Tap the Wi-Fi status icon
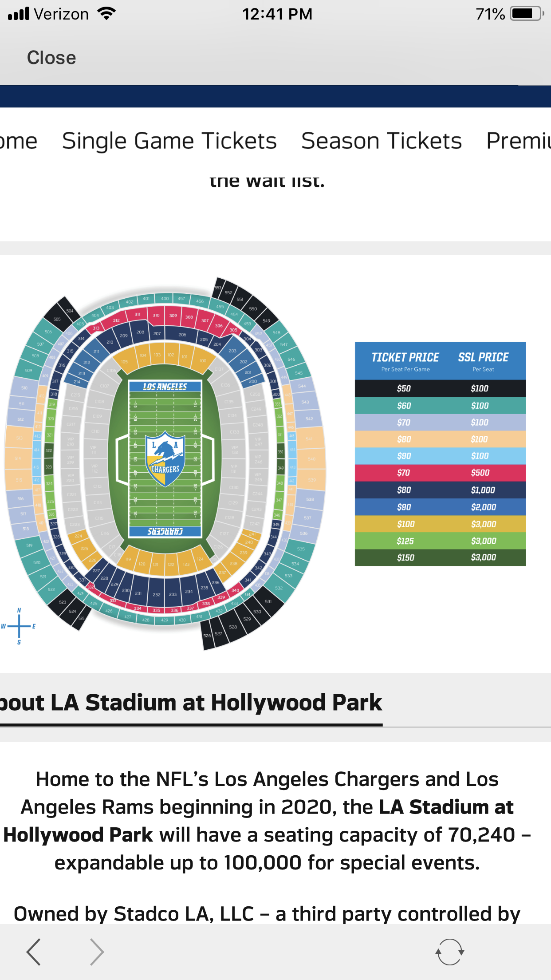 tap(107, 14)
